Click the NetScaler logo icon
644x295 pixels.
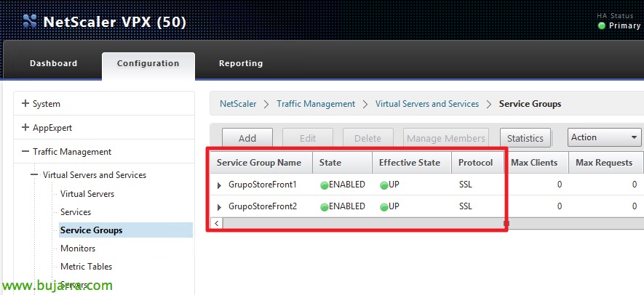pos(30,21)
